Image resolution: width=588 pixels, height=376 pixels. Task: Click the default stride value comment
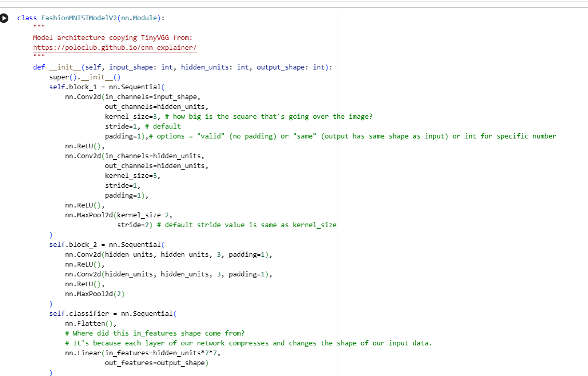(246, 225)
